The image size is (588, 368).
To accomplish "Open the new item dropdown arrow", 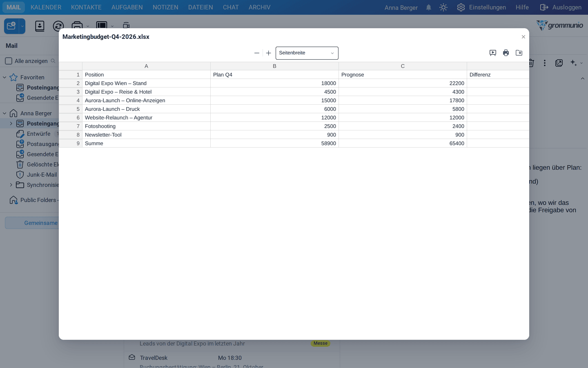I will tap(22, 26).
